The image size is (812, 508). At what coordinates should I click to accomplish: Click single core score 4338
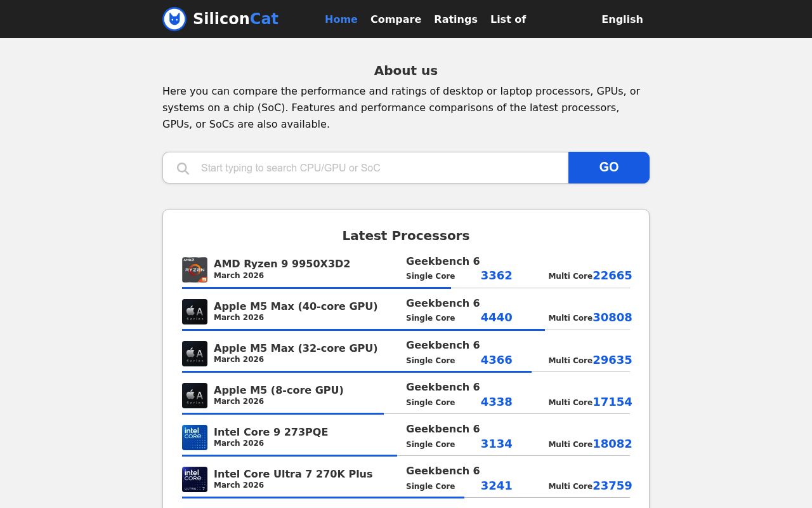496,402
